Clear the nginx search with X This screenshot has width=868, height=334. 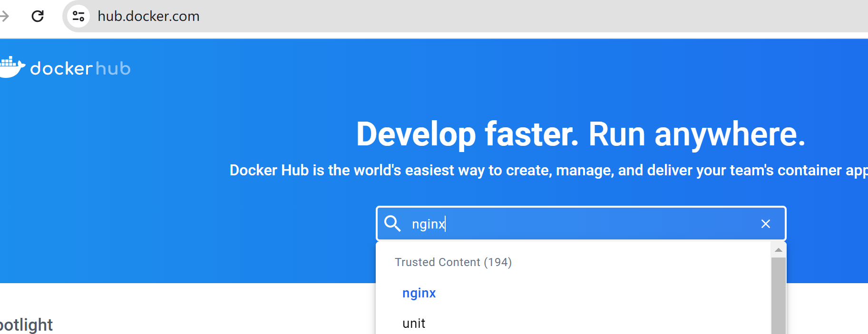pyautogui.click(x=765, y=224)
